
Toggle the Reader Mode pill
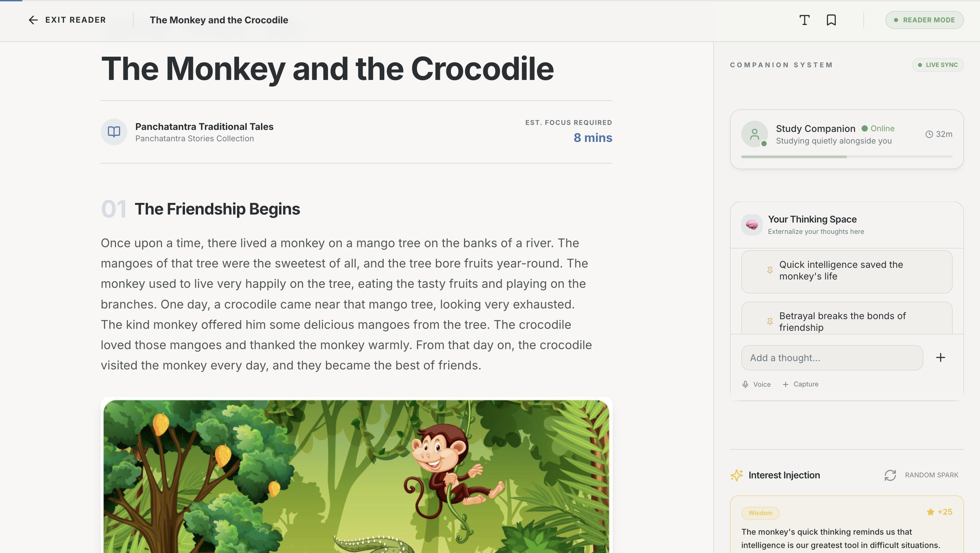(x=924, y=20)
